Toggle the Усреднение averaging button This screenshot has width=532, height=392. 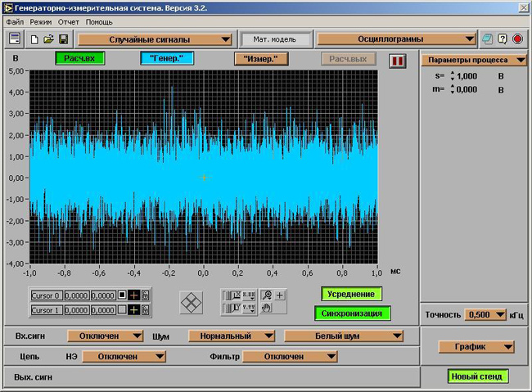click(x=351, y=294)
